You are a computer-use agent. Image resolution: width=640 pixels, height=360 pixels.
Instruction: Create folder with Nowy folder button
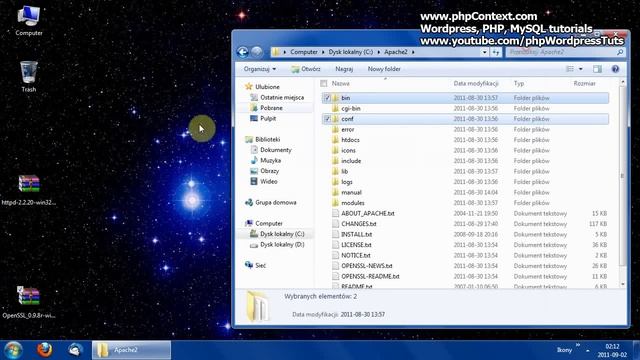(384, 69)
